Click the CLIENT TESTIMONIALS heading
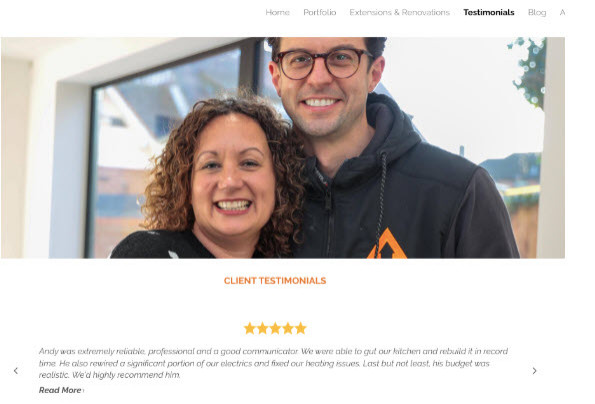Screen dimensions: 595x404 pos(275,281)
